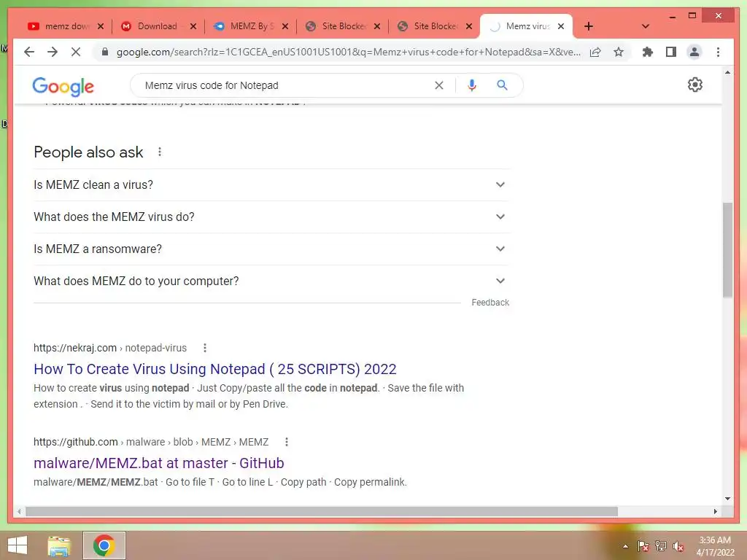
Task: Submit search with magnifying glass icon
Action: [x=502, y=85]
